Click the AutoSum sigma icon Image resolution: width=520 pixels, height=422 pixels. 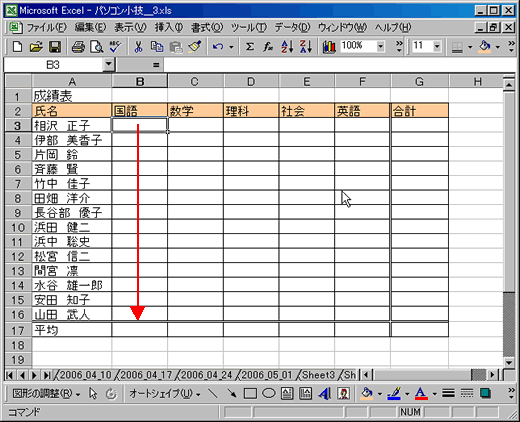250,47
